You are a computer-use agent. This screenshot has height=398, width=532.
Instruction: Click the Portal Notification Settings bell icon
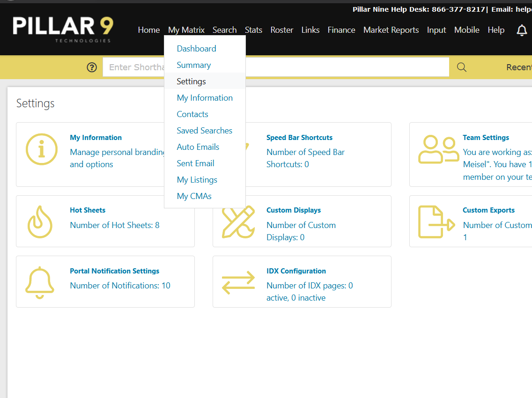(x=40, y=281)
